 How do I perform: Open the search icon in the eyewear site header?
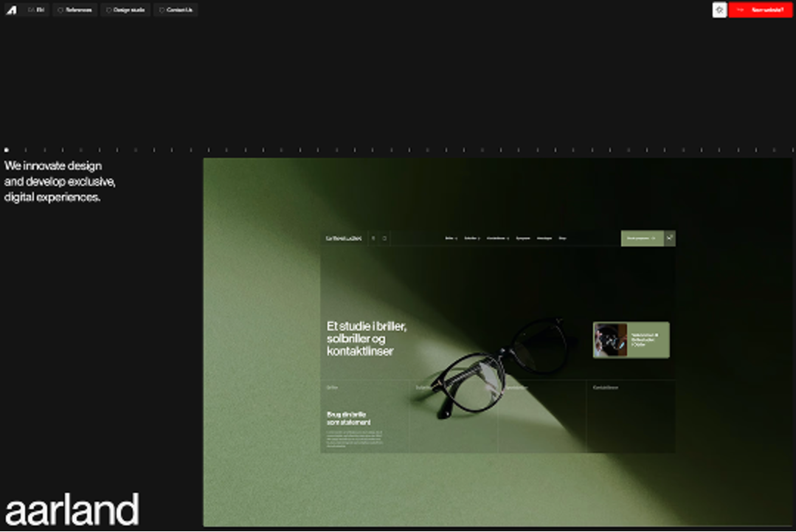click(374, 238)
